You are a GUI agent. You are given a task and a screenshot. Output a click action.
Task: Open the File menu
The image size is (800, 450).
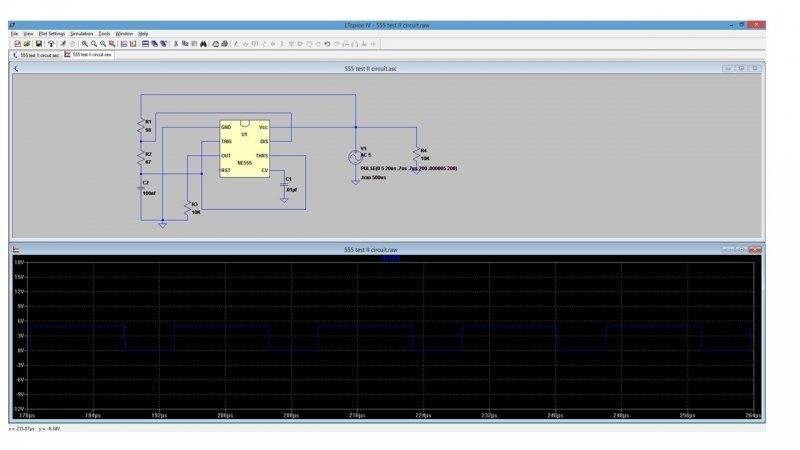(14, 34)
